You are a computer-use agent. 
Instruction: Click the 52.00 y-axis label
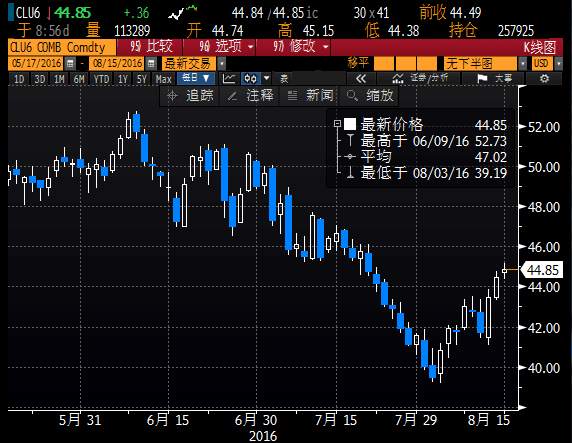[544, 127]
